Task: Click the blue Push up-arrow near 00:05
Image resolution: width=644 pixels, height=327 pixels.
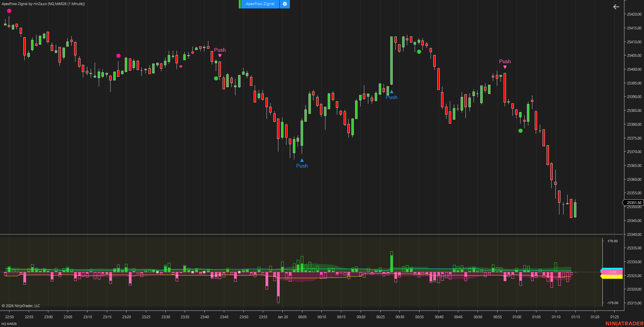Action: (302, 160)
